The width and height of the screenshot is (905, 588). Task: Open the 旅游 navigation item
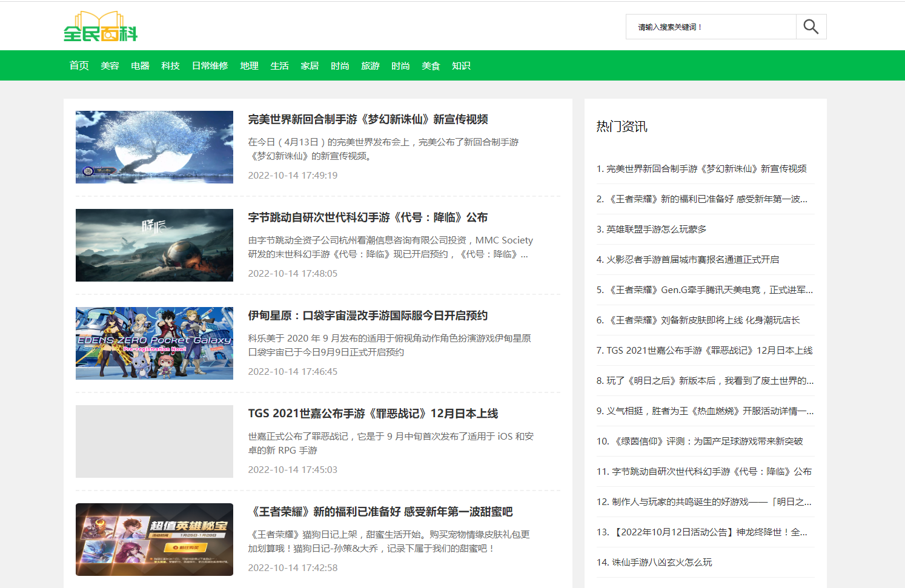coord(370,65)
